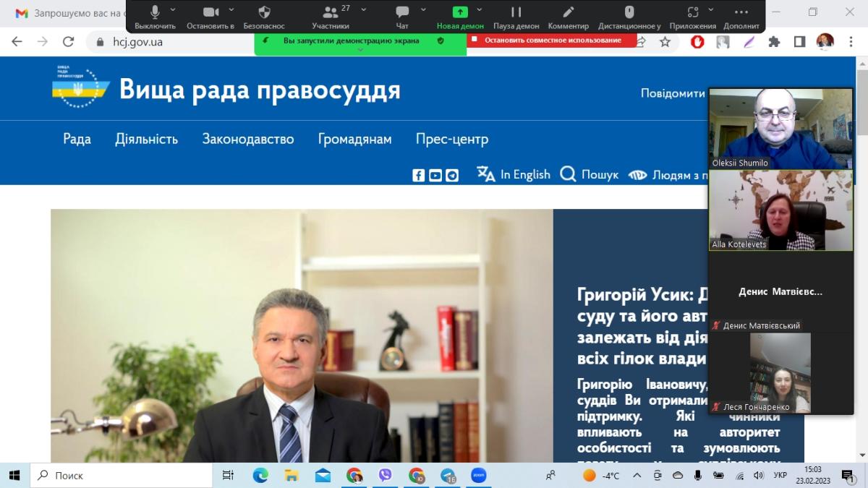Image resolution: width=868 pixels, height=488 pixels.
Task: Enable accessibility mode with eye icon
Action: pyautogui.click(x=637, y=175)
